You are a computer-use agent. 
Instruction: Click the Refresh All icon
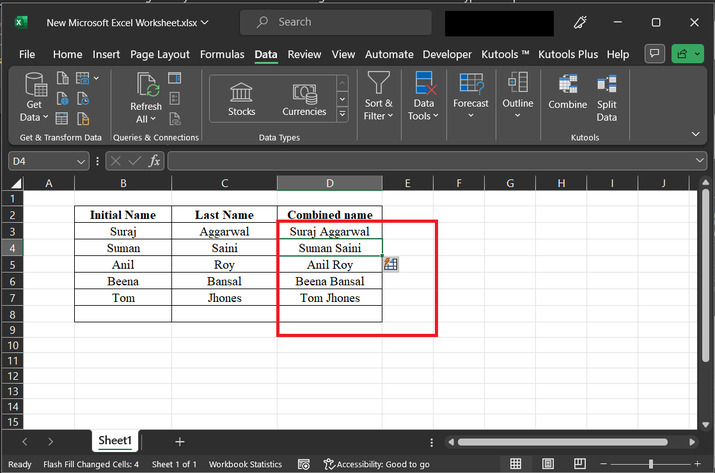point(146,87)
